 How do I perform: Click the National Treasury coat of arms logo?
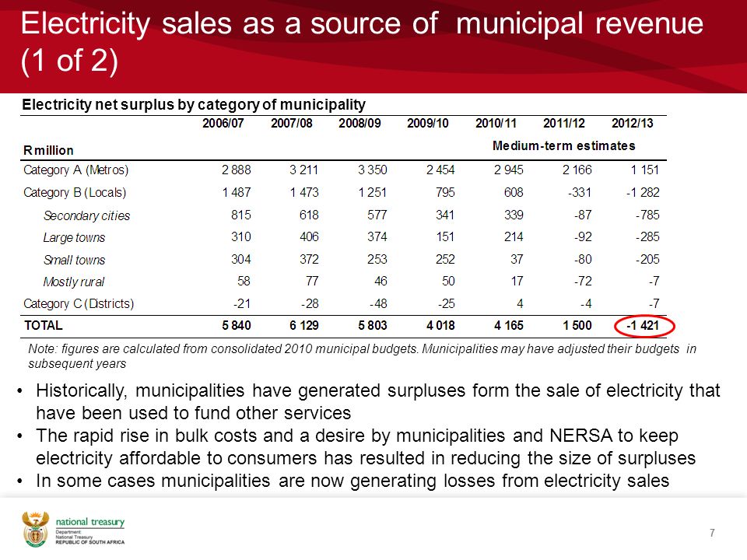coord(35,529)
